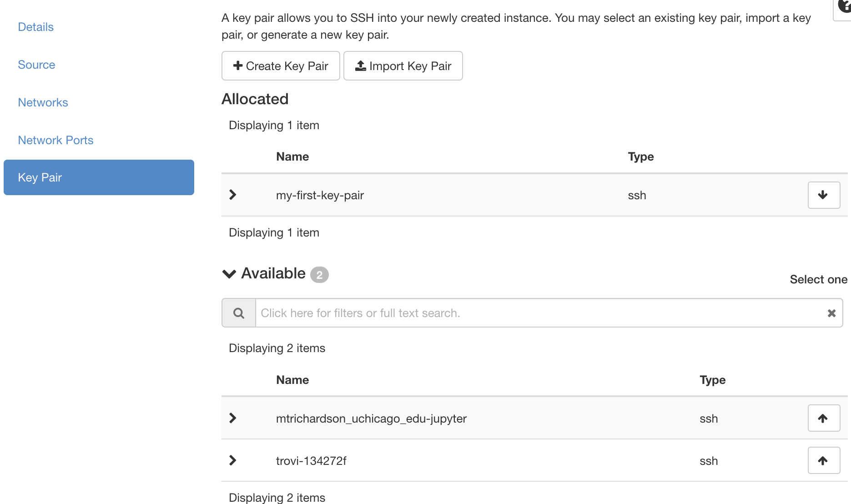The width and height of the screenshot is (851, 504).
Task: Click the Allocated table Type header
Action: (x=641, y=156)
